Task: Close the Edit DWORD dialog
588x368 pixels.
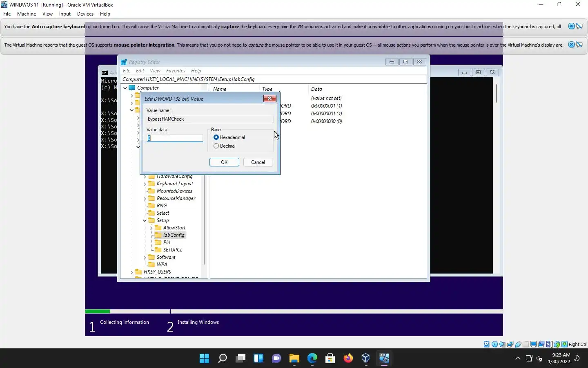Action: click(270, 99)
